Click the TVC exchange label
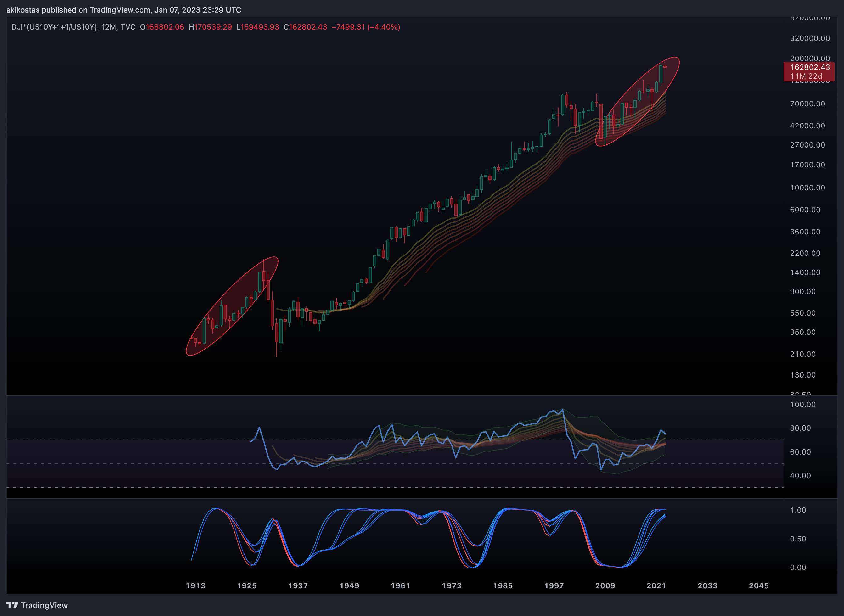 pos(128,27)
